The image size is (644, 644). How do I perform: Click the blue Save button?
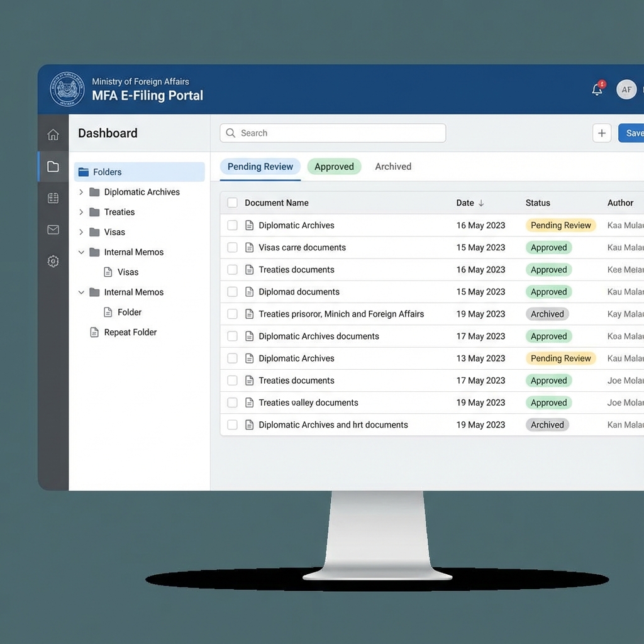click(632, 133)
